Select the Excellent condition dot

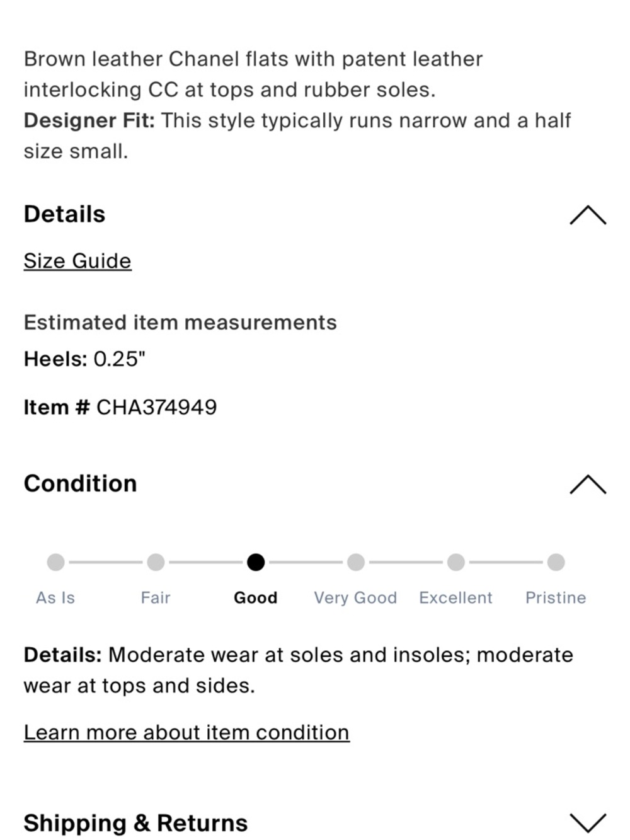tap(456, 562)
